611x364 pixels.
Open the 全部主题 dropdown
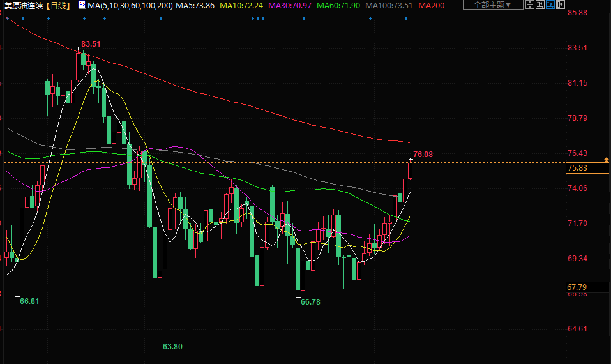[x=492, y=4]
